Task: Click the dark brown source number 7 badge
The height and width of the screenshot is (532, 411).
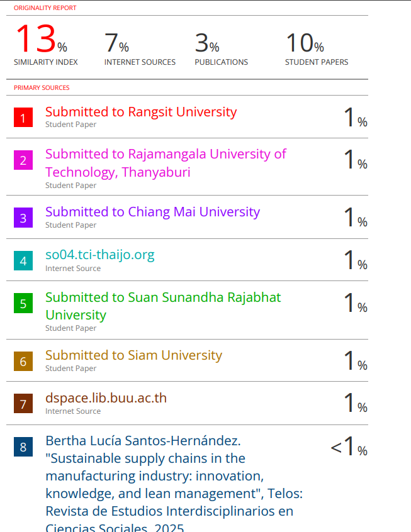Action: (x=23, y=404)
